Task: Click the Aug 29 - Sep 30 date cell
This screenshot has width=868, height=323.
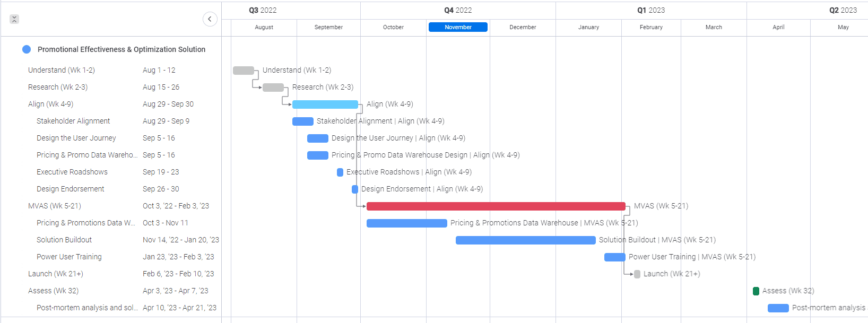Action: [168, 104]
